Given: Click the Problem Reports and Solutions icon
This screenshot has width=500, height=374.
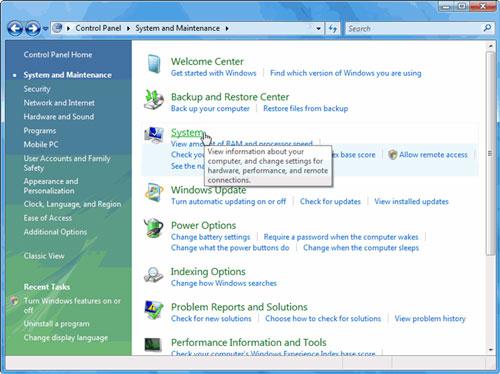Looking at the screenshot, I should pyautogui.click(x=154, y=310).
